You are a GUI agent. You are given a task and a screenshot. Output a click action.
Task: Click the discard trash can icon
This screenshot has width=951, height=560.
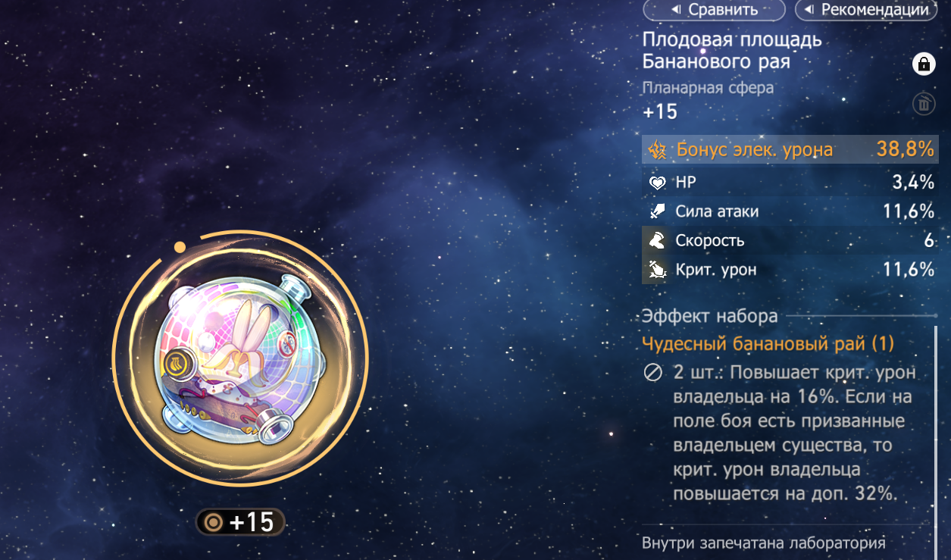[x=924, y=104]
